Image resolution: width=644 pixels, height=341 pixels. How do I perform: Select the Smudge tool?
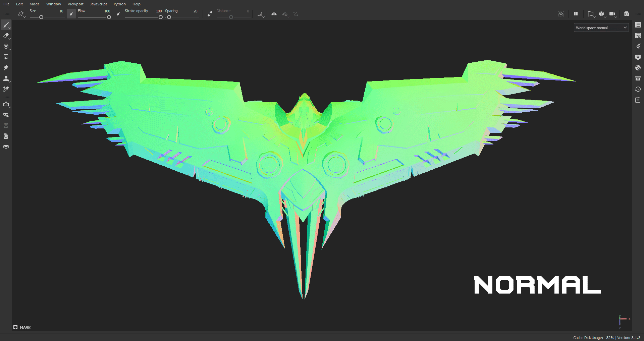pos(6,68)
